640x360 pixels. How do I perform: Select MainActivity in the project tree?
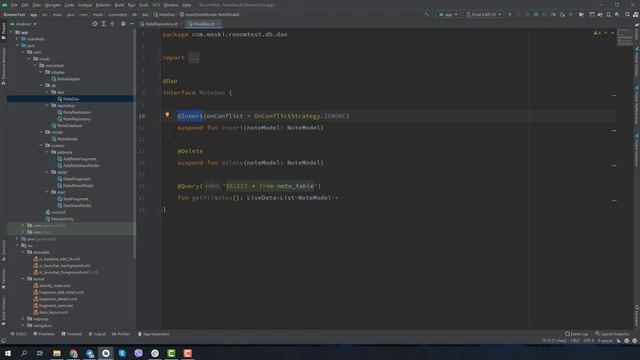pos(60,219)
